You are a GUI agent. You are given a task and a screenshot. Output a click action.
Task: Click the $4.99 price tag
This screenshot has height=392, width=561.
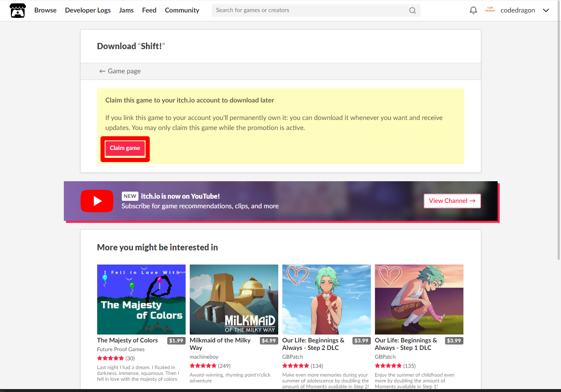[269, 341]
